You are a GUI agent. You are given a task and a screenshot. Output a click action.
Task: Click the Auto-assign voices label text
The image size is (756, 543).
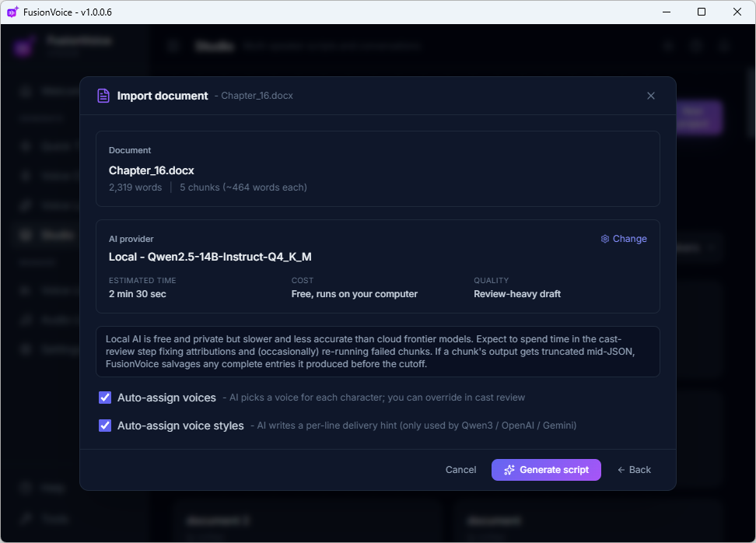[x=166, y=398]
